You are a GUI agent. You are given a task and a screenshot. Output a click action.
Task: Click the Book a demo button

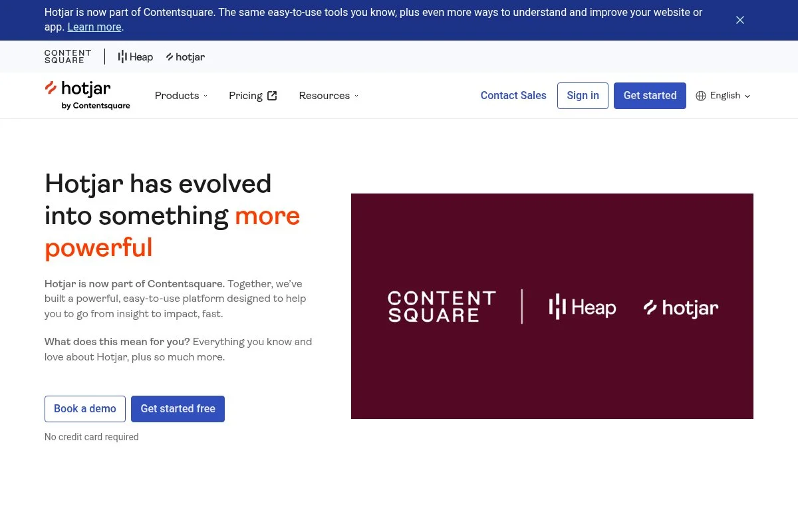[x=84, y=408]
